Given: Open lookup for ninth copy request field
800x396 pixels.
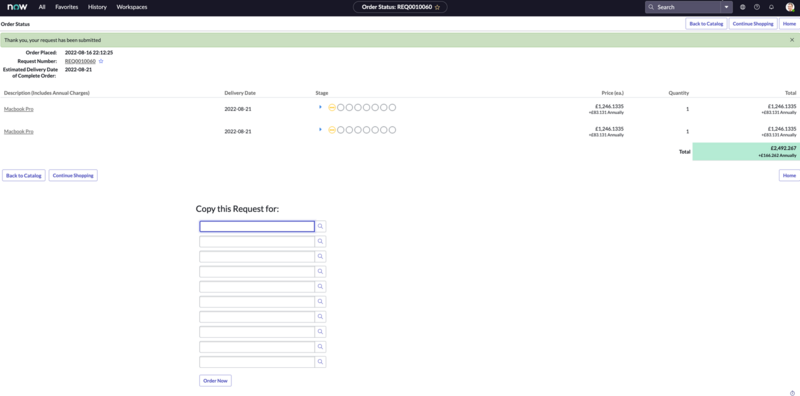Looking at the screenshot, I should click(320, 347).
